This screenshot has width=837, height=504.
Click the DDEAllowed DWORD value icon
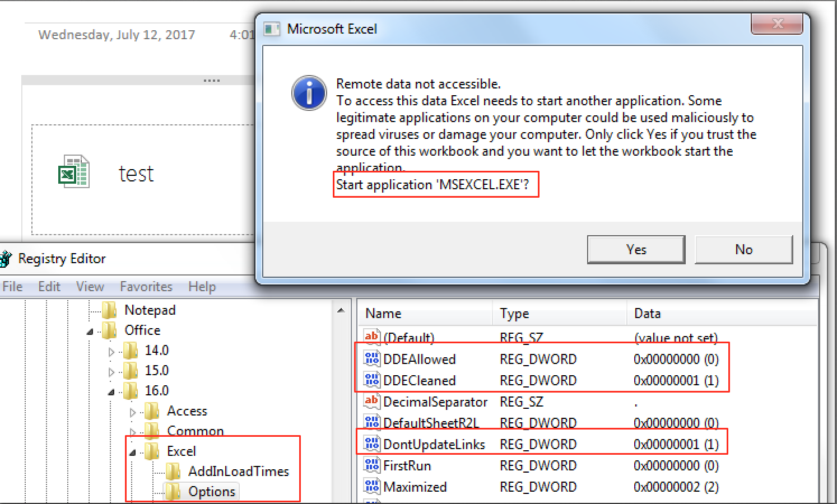tap(371, 358)
